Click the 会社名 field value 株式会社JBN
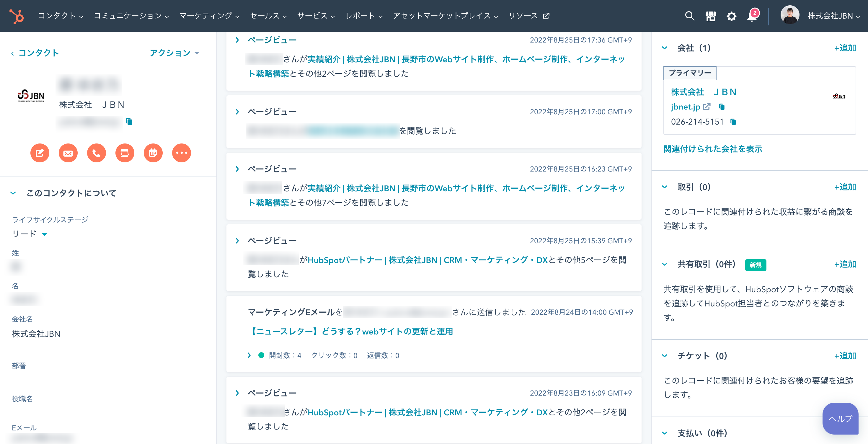The height and width of the screenshot is (444, 868). (x=36, y=334)
